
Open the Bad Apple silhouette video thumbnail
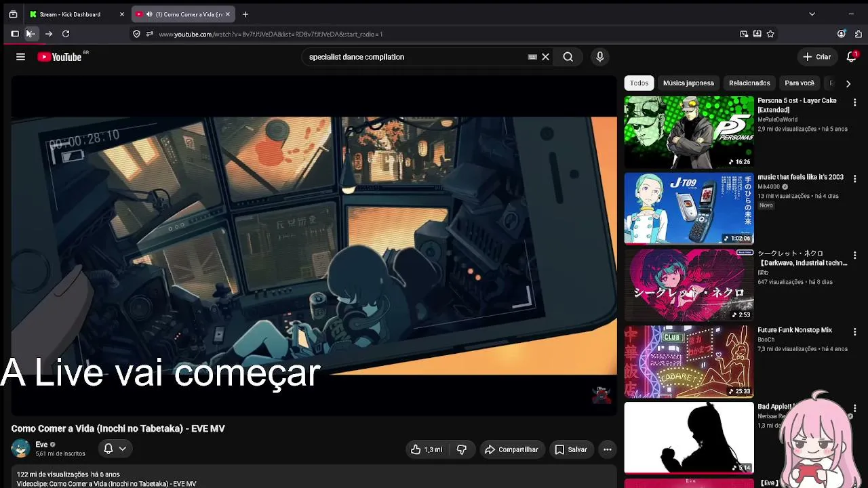click(689, 438)
